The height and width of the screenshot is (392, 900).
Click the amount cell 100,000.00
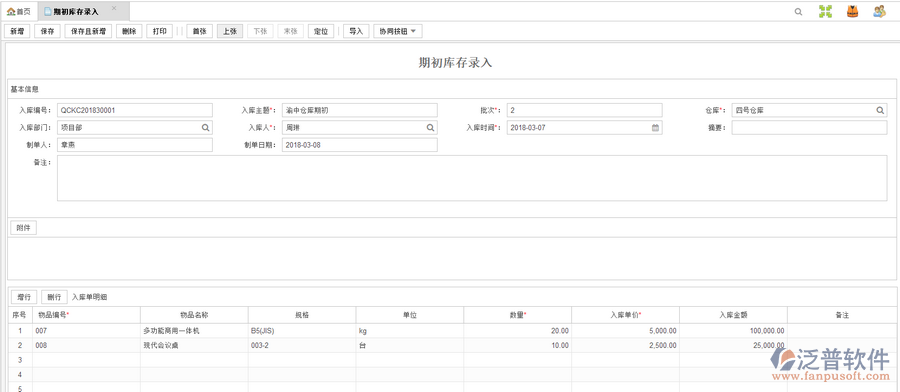tap(734, 331)
